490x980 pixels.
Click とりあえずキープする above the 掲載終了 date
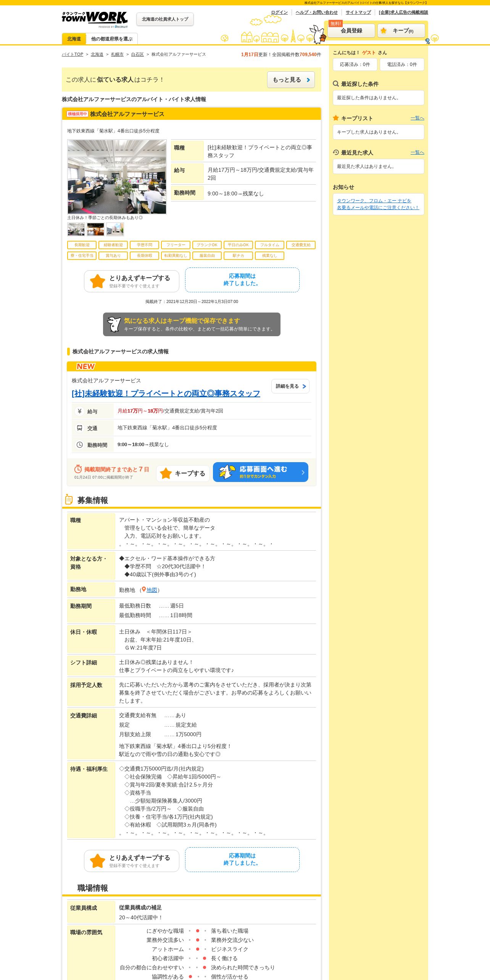[132, 281]
